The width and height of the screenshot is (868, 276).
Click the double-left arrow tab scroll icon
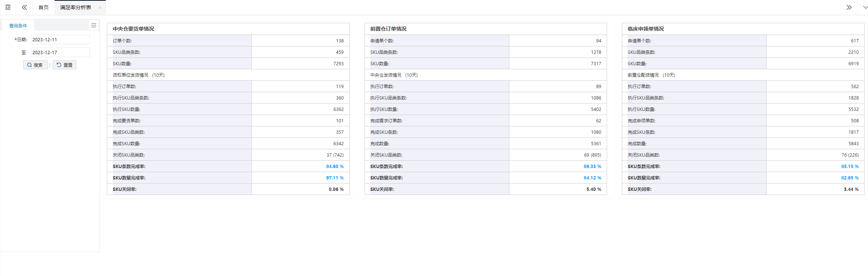24,7
